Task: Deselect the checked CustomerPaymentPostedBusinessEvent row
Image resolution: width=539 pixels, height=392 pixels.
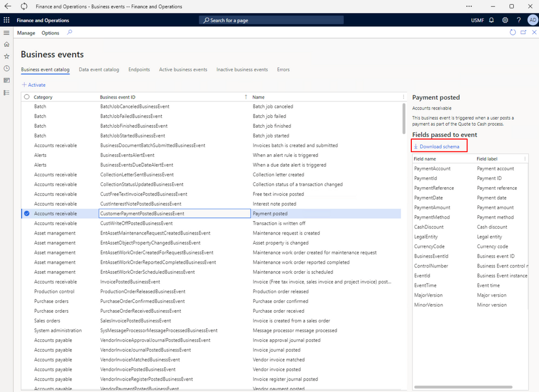Action: (x=27, y=214)
